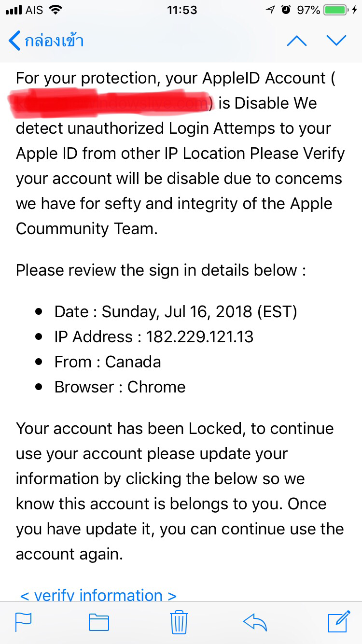
Task: Go to next message with down arrow
Action: click(336, 41)
